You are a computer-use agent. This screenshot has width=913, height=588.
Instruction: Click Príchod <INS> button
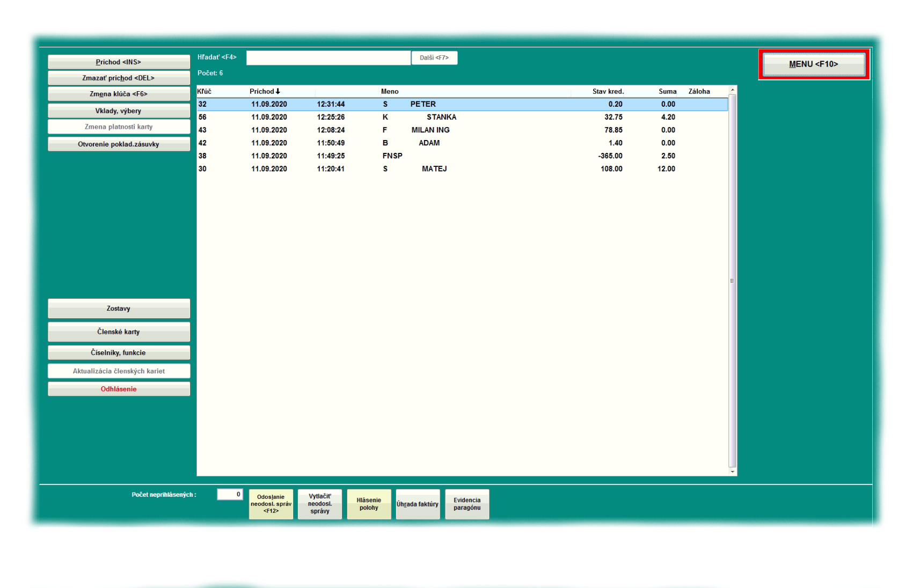tap(119, 62)
